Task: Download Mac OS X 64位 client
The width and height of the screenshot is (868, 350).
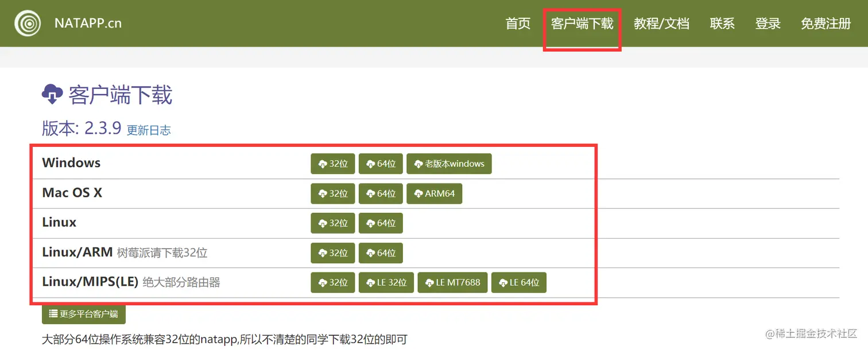Action: click(381, 193)
